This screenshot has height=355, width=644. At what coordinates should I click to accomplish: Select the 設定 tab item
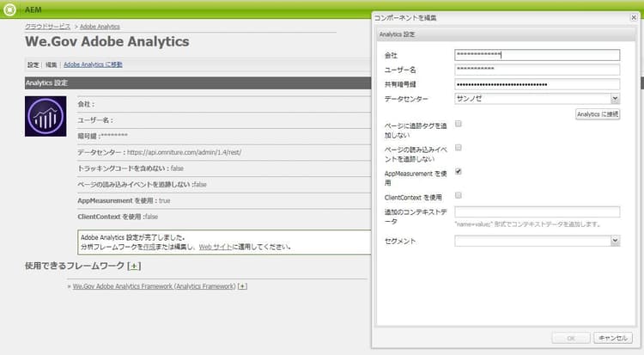[33, 64]
